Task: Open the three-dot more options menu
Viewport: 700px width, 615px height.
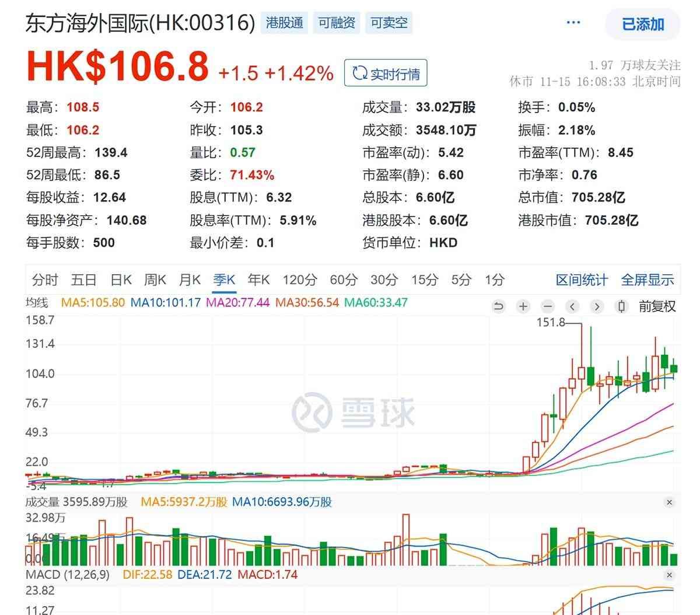Action: click(573, 23)
